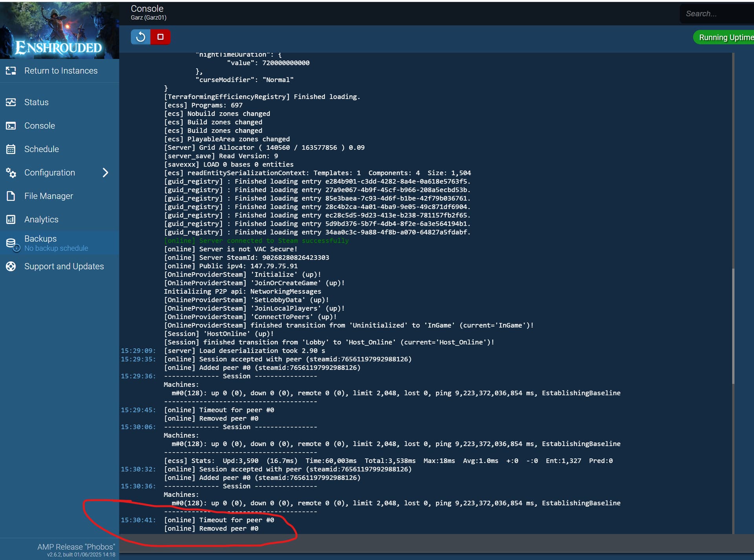The image size is (754, 560).
Task: Click the Schedule calendar icon
Action: [11, 149]
